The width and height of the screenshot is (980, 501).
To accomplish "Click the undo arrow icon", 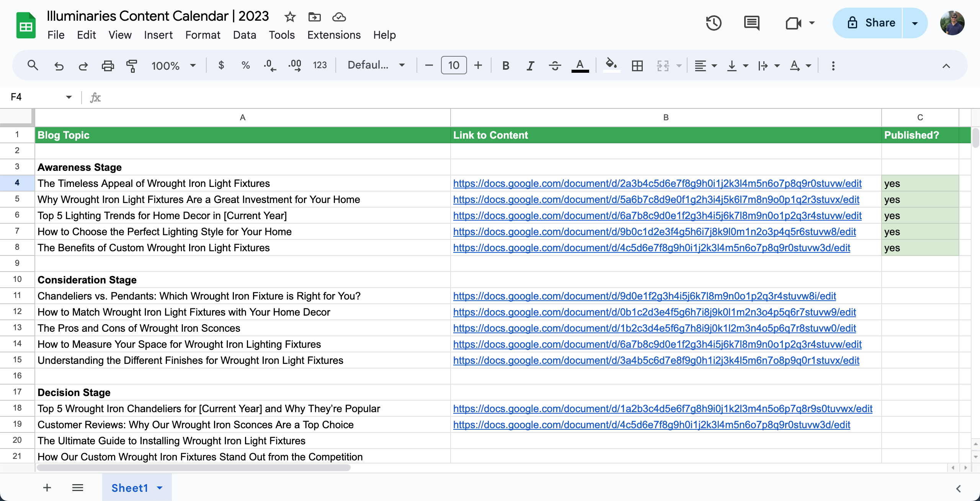I will [59, 65].
